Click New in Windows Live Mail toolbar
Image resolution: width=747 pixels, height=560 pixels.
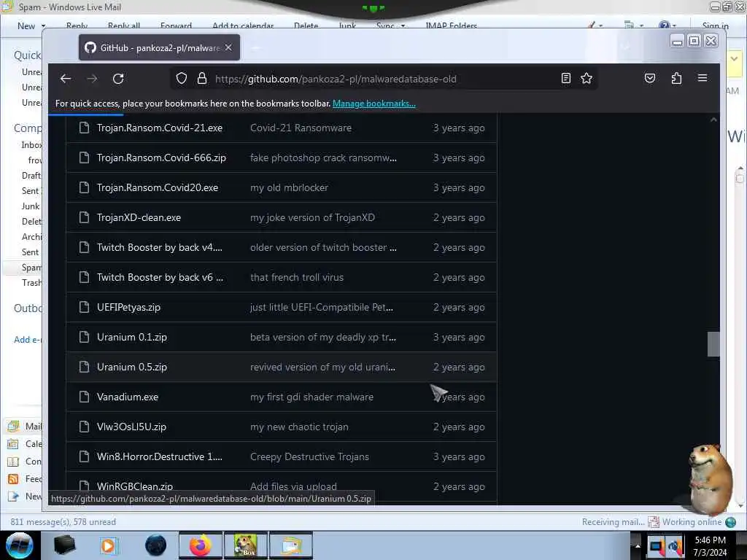26,26
